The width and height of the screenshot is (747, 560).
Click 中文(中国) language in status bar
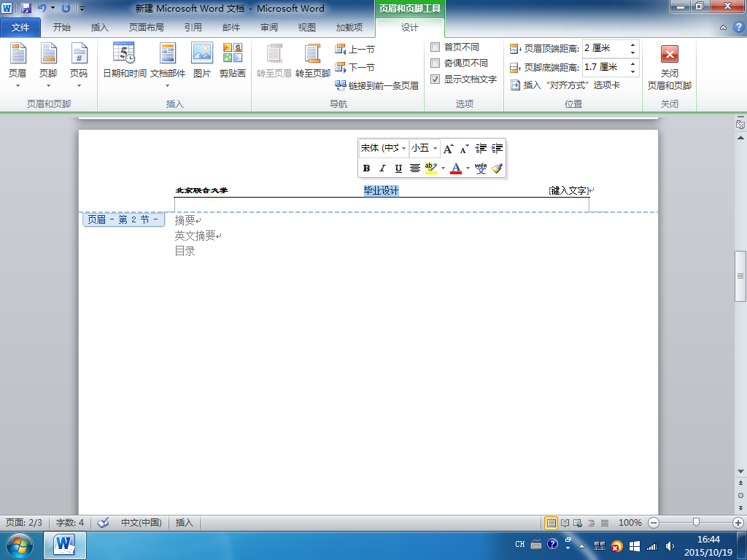[141, 523]
